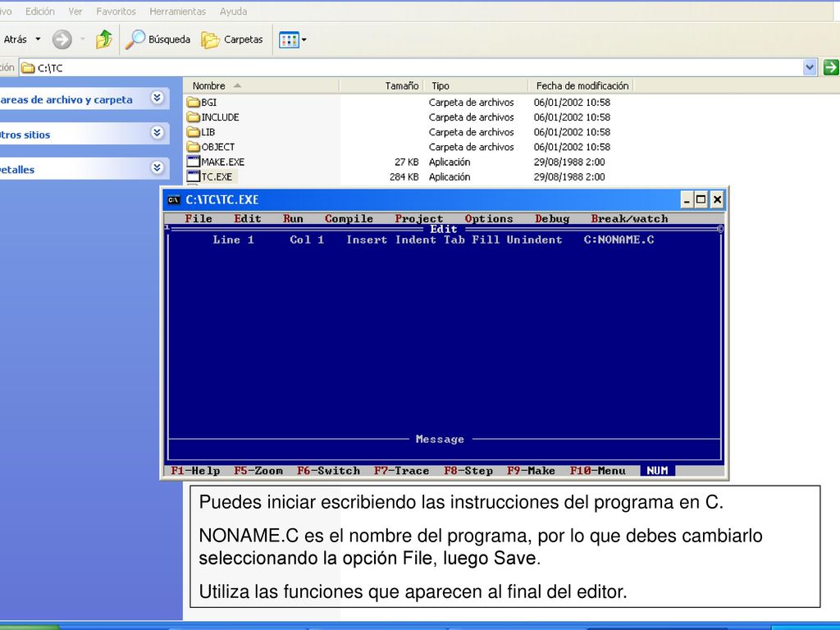This screenshot has width=840, height=630.
Task: Click the Message window title in Turbo C
Action: (x=440, y=440)
